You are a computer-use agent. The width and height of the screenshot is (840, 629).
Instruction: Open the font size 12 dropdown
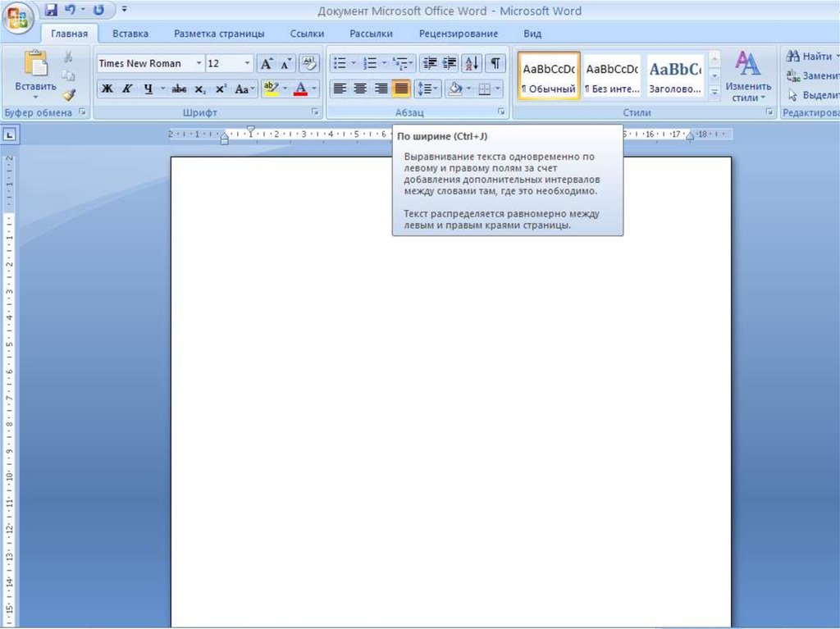(248, 63)
